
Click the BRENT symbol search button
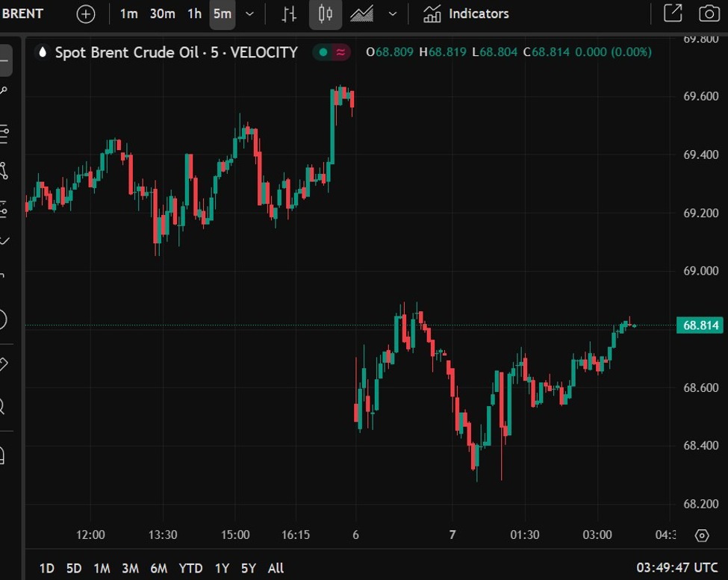[x=22, y=14]
